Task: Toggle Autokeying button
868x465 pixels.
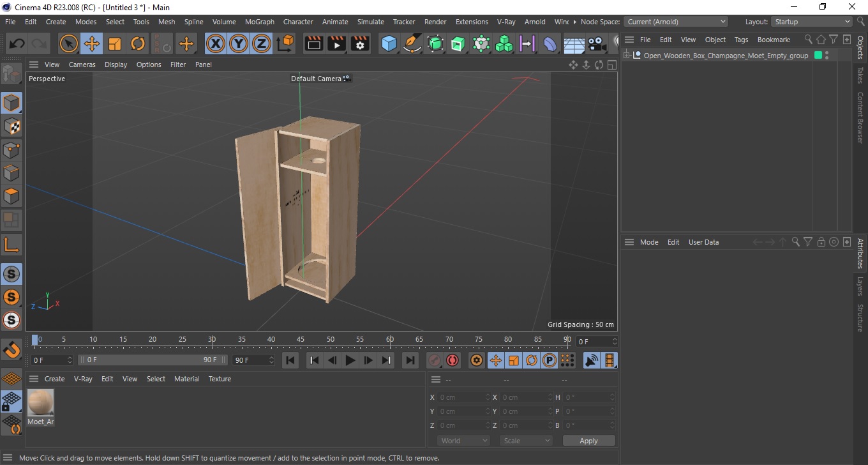Action: tap(453, 360)
